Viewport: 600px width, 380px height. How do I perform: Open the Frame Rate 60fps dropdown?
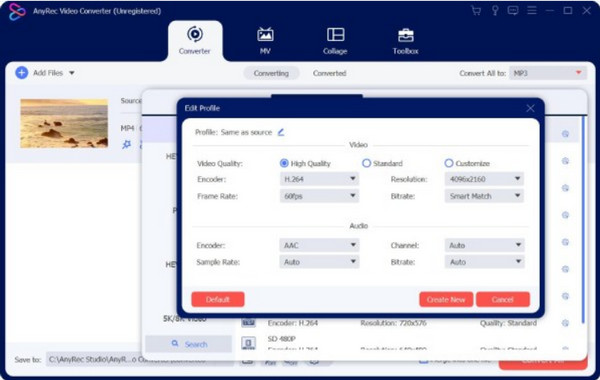tap(319, 196)
